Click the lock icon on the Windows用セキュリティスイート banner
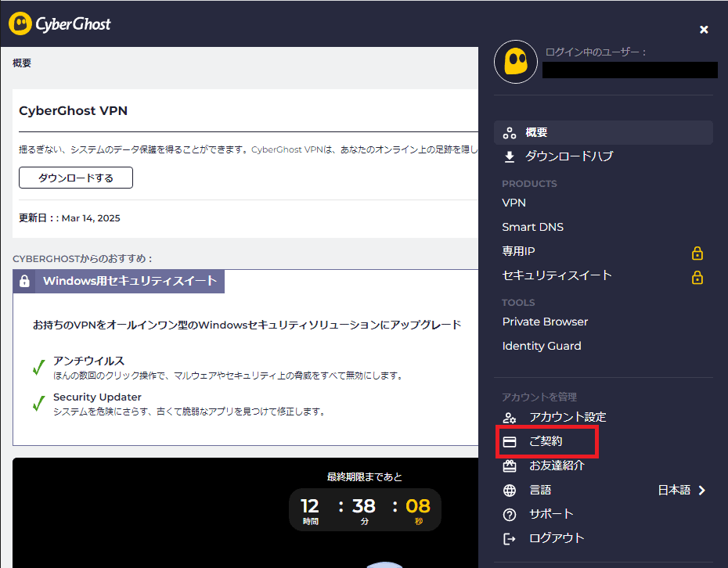 tap(24, 281)
